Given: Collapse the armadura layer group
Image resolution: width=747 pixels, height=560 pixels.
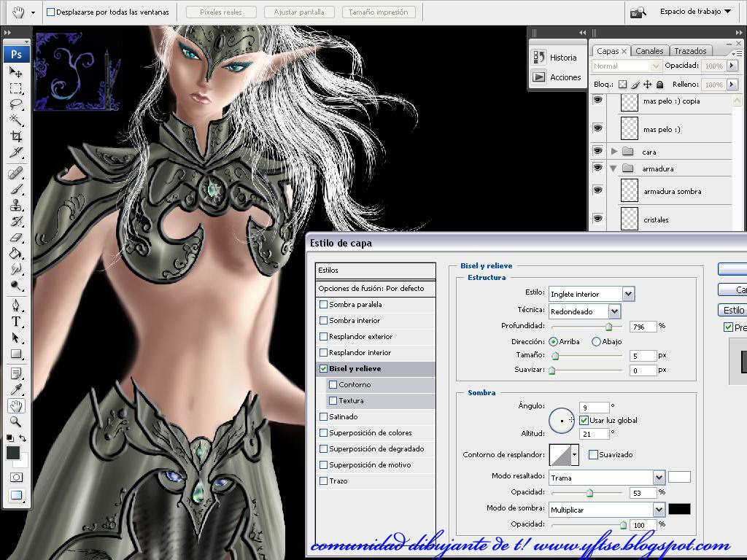Looking at the screenshot, I should click(x=614, y=168).
